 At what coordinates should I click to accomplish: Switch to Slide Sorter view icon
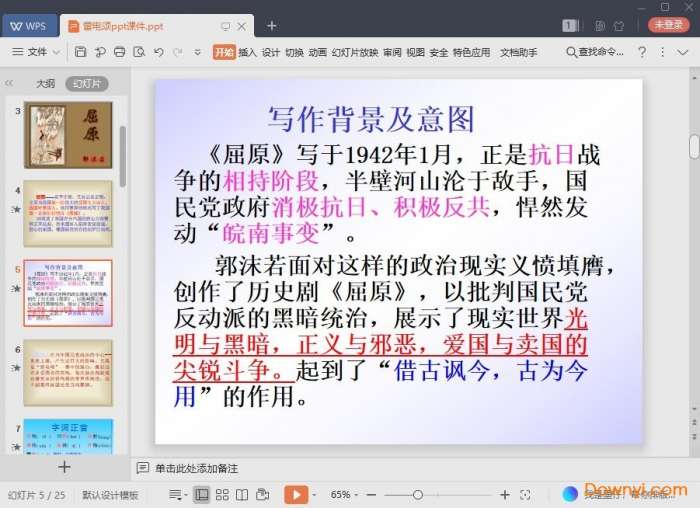pos(222,495)
